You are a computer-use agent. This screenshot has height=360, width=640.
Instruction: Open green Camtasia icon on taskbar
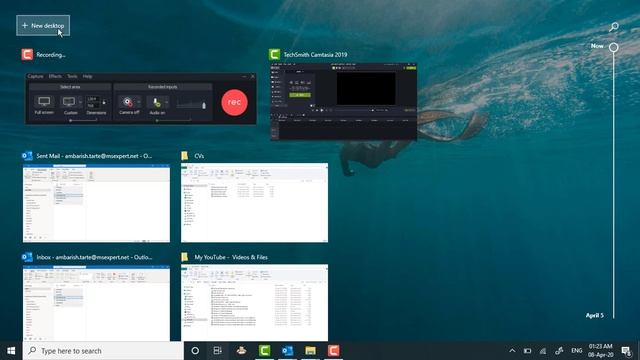point(264,351)
